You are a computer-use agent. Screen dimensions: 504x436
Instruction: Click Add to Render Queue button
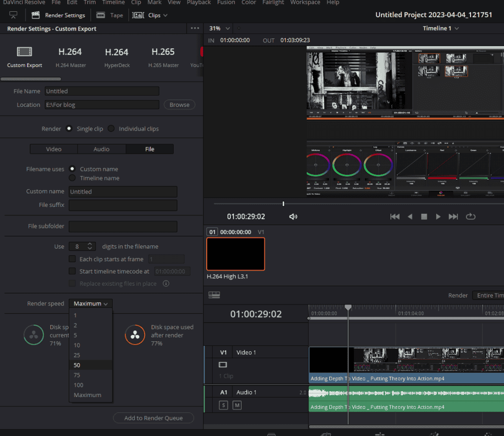(154, 418)
